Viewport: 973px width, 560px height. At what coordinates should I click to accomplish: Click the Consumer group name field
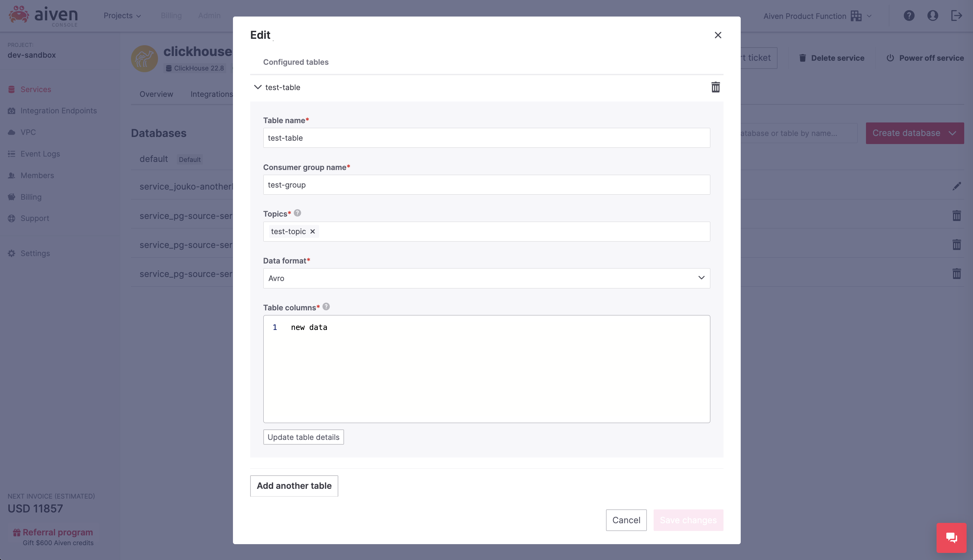486,185
